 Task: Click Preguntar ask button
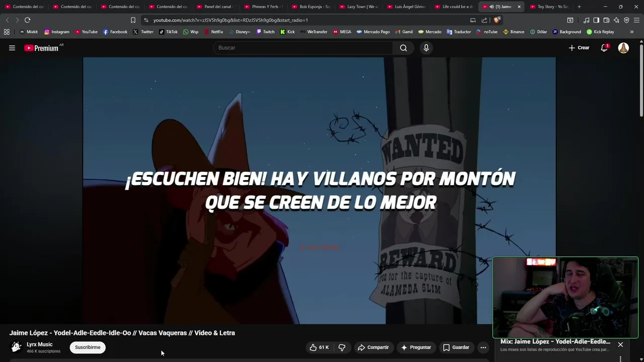[416, 347]
